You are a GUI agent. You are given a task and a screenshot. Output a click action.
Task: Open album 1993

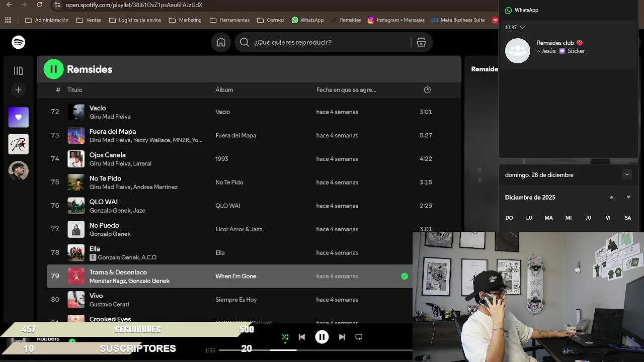tap(222, 159)
